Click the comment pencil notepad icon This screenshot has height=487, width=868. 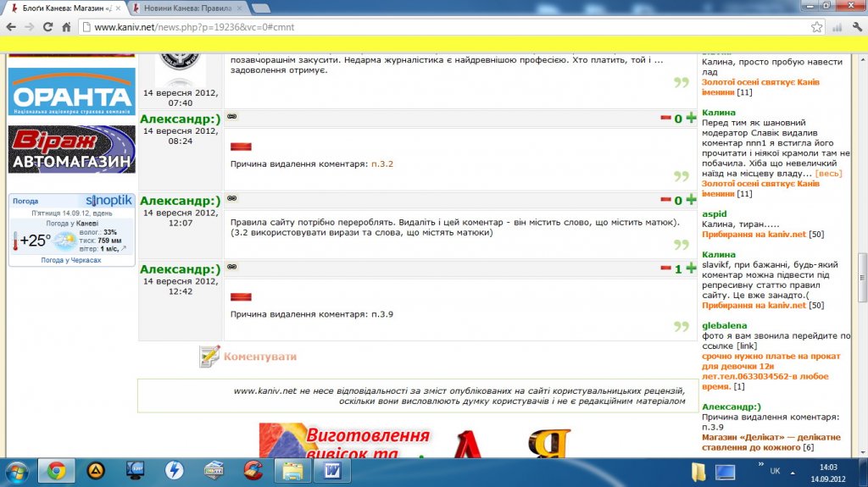click(x=209, y=357)
